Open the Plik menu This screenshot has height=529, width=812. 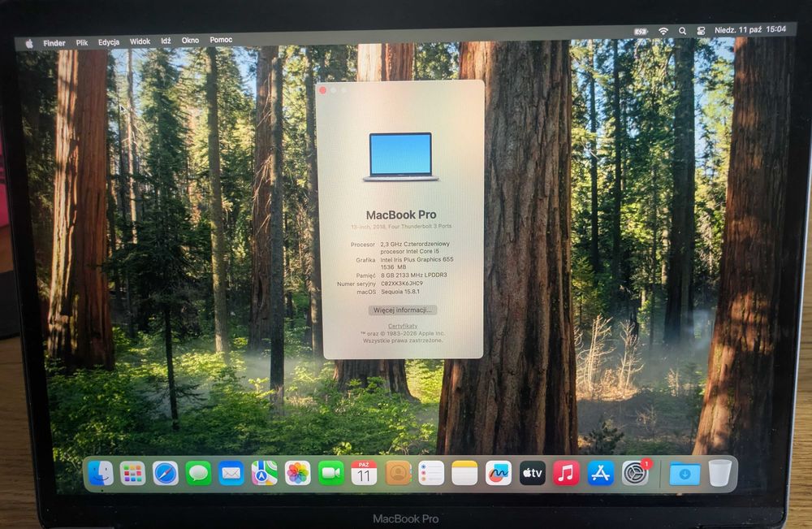coord(82,42)
